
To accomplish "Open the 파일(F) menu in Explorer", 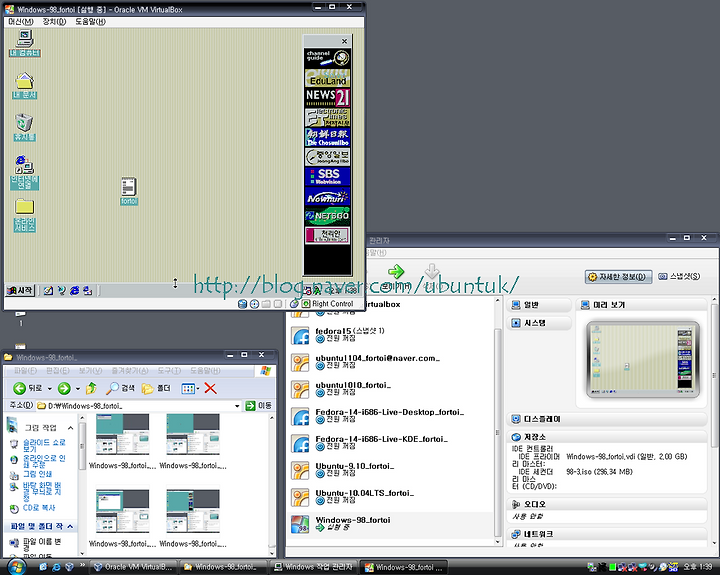I will (25, 371).
